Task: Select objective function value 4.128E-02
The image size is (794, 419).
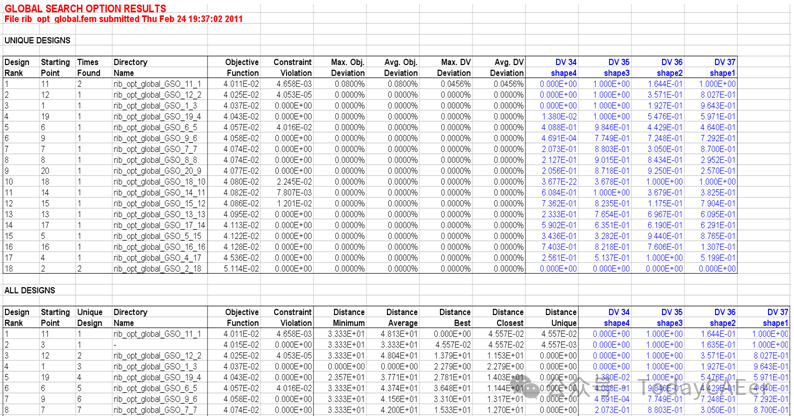Action: coord(241,247)
